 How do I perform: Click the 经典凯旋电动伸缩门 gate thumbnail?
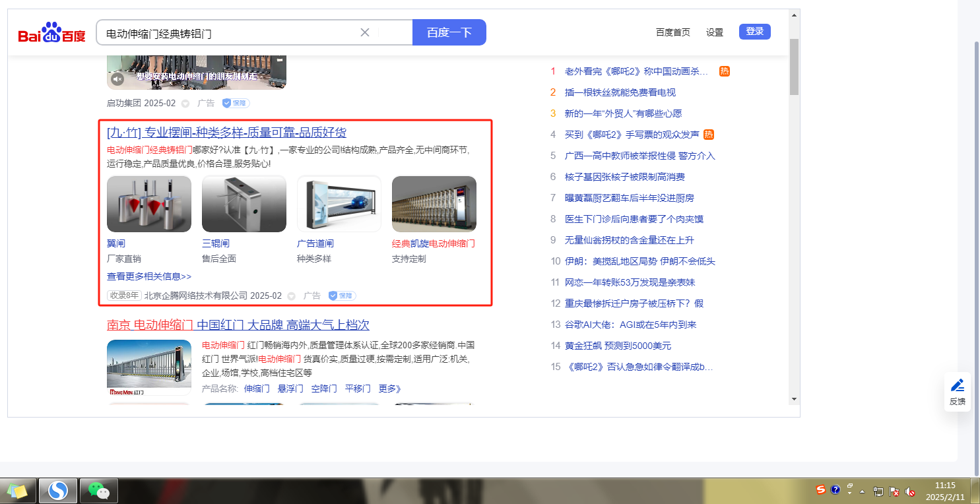coord(434,204)
